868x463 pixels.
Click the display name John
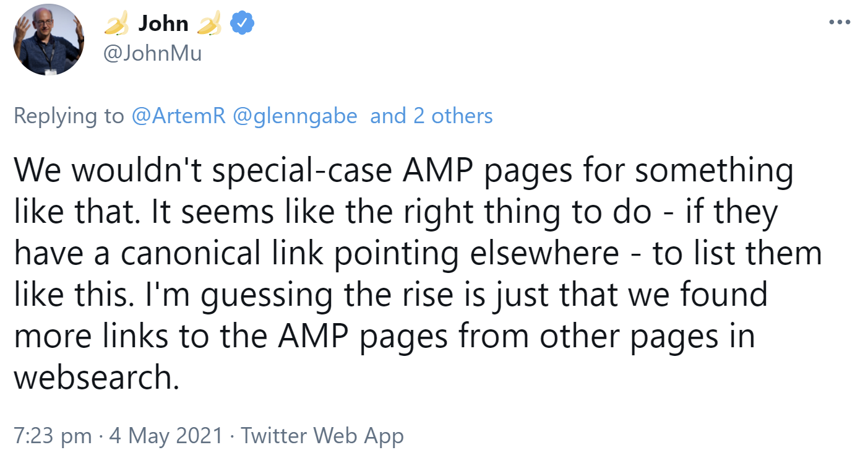point(162,23)
